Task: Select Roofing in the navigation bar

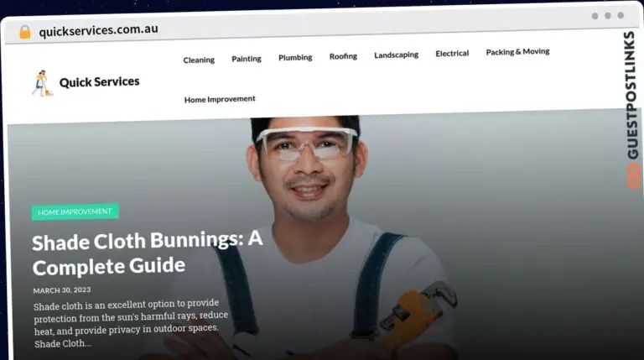Action: pyautogui.click(x=343, y=56)
